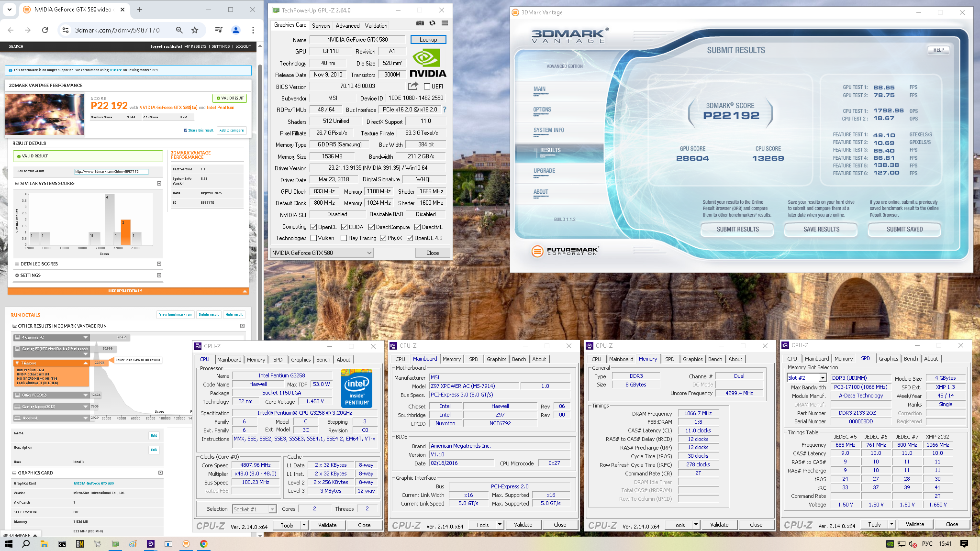Toggle the OpenCL checkbox

pyautogui.click(x=313, y=227)
